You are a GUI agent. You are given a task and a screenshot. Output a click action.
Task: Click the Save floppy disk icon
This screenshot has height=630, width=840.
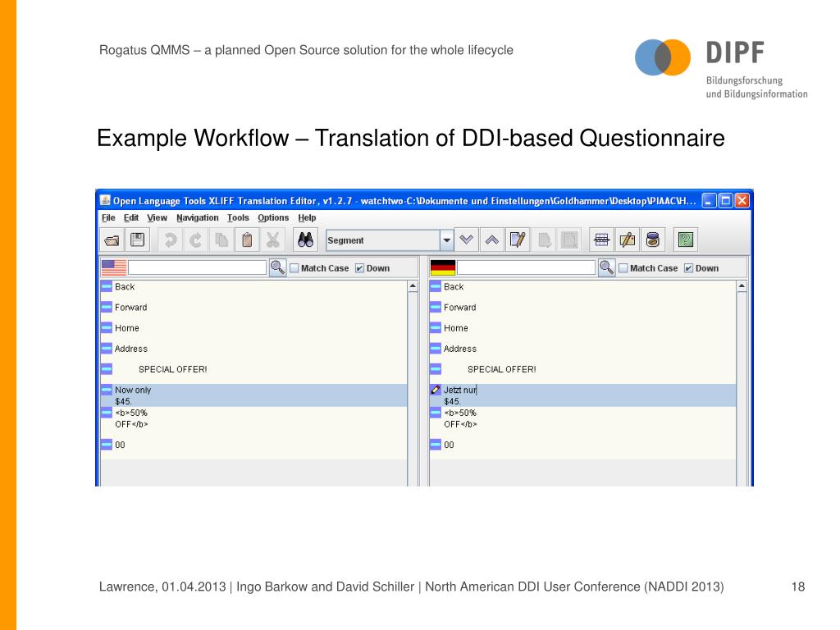[x=138, y=240]
